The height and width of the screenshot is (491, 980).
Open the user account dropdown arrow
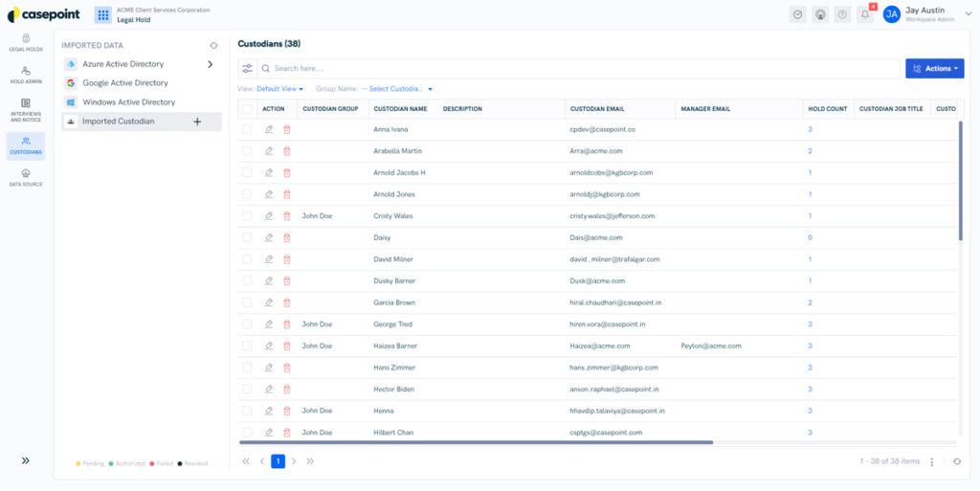pos(969,14)
